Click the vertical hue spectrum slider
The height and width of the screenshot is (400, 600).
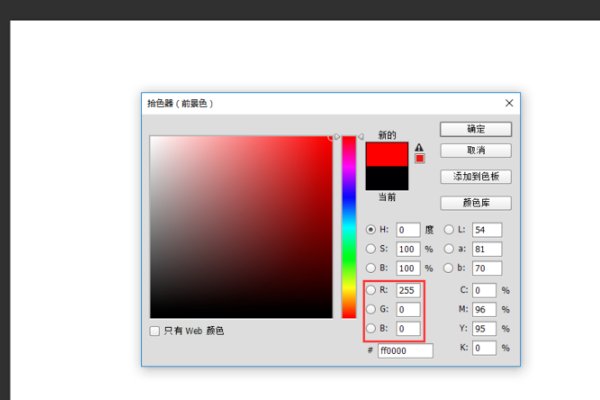coord(349,227)
